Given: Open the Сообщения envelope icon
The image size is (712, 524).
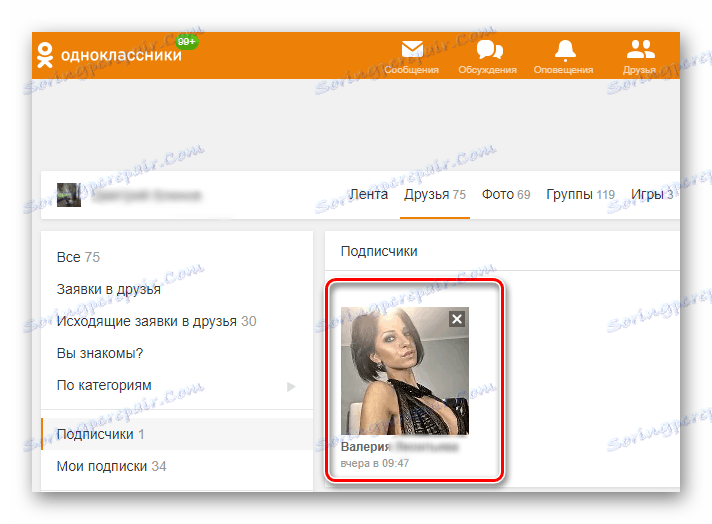Looking at the screenshot, I should coord(412,49).
